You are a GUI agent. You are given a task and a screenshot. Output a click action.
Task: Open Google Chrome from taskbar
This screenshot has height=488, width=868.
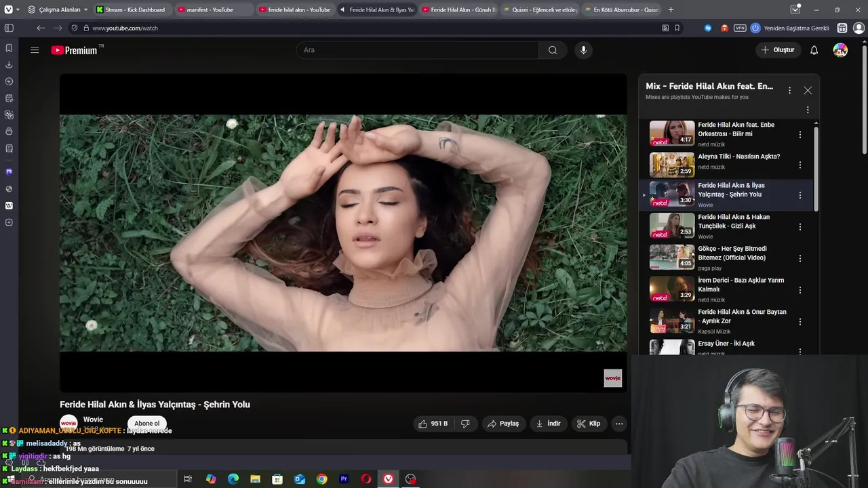tap(321, 479)
